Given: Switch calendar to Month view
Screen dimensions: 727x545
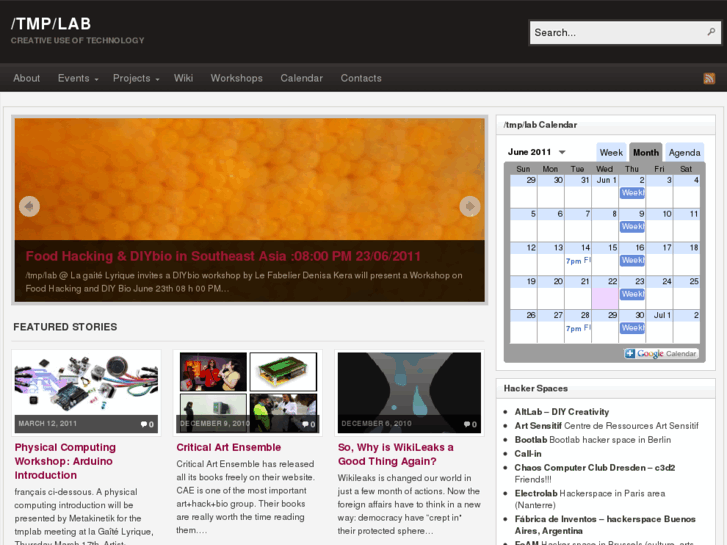Looking at the screenshot, I should coord(646,152).
